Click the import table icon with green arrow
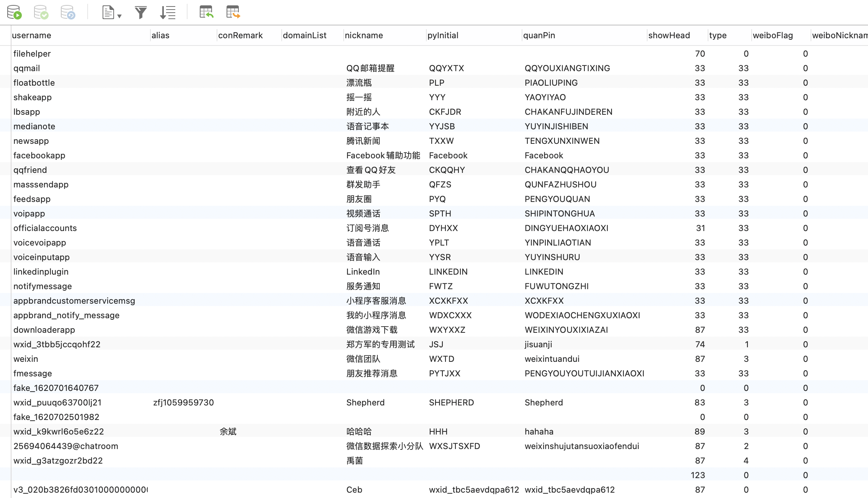 pos(206,12)
